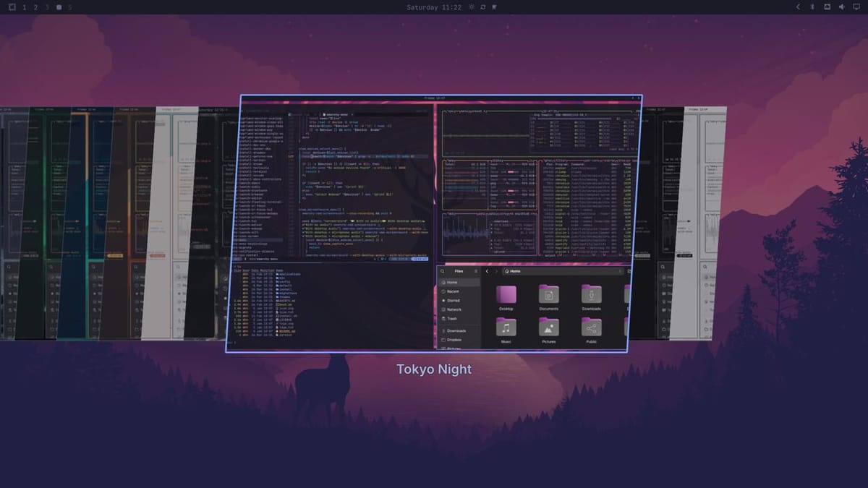868x488 pixels.
Task: Choose the Tokyo Night theme preview
Action: 434,223
